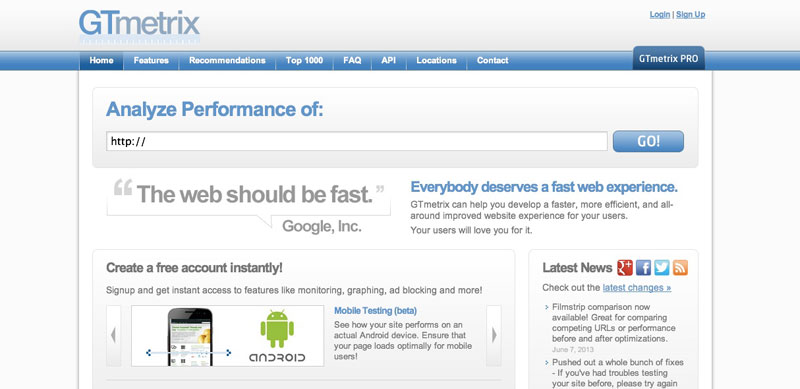The height and width of the screenshot is (389, 800).
Task: Click the GO! button
Action: (x=648, y=141)
